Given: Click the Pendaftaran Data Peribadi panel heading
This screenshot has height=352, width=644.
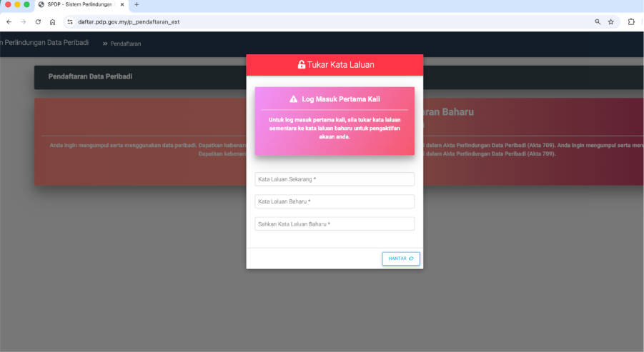Looking at the screenshot, I should click(90, 76).
